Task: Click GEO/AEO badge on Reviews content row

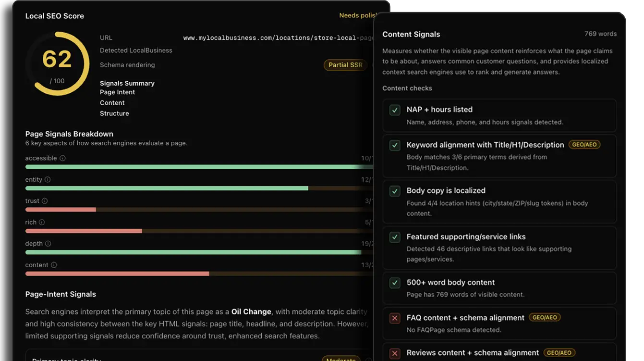Action: click(559, 352)
